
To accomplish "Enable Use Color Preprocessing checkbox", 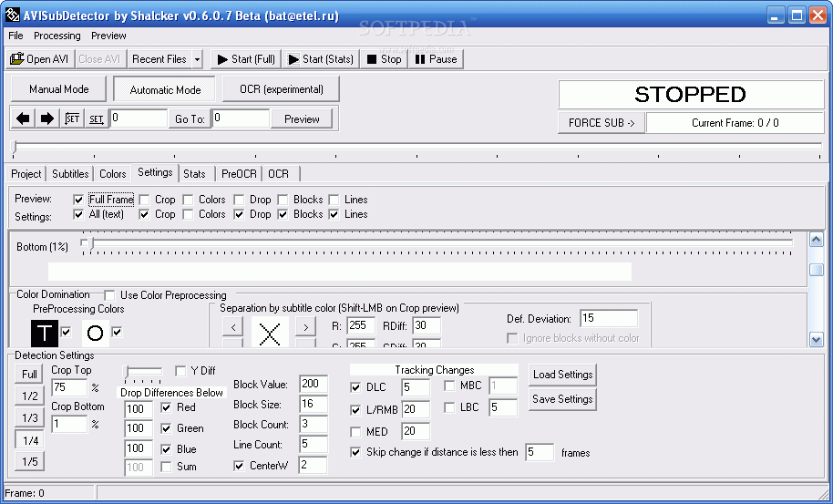I will pyautogui.click(x=109, y=295).
